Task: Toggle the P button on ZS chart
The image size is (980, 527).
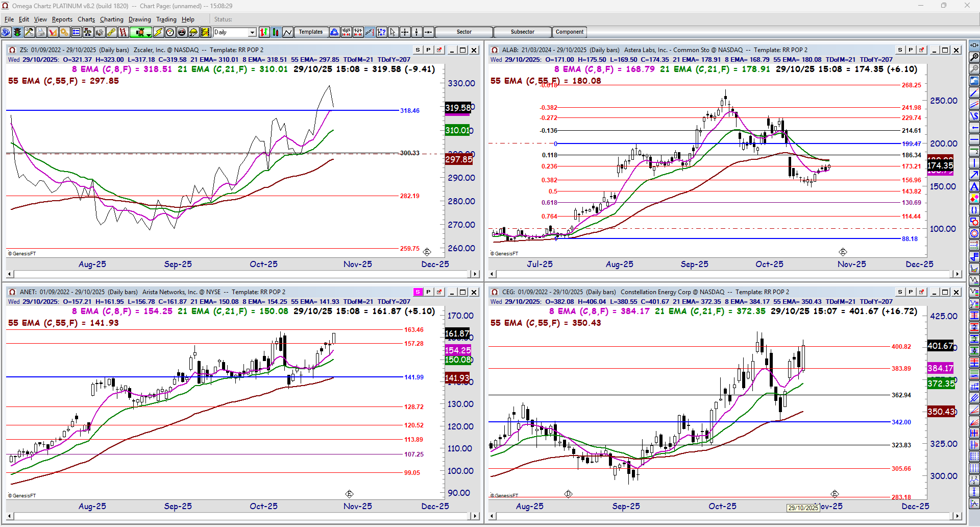Action: (x=428, y=50)
